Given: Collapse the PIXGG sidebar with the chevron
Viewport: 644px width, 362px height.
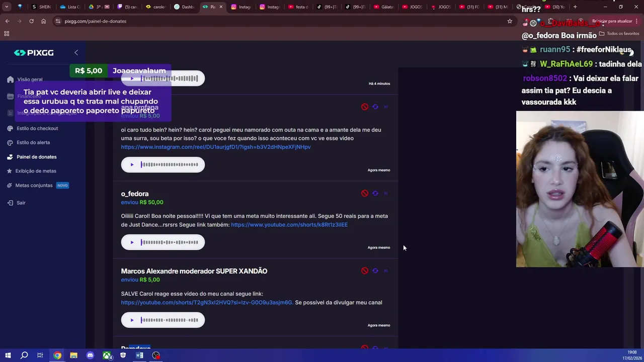Looking at the screenshot, I should click(x=76, y=52).
